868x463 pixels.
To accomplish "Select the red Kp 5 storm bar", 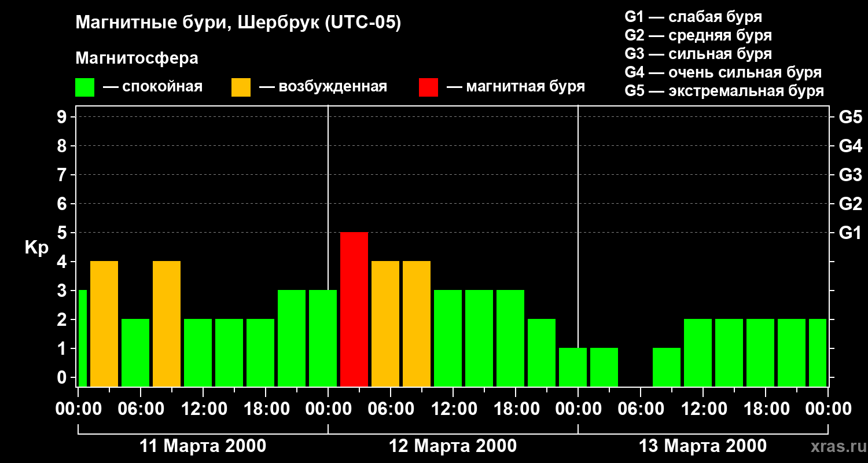I will point(354,309).
